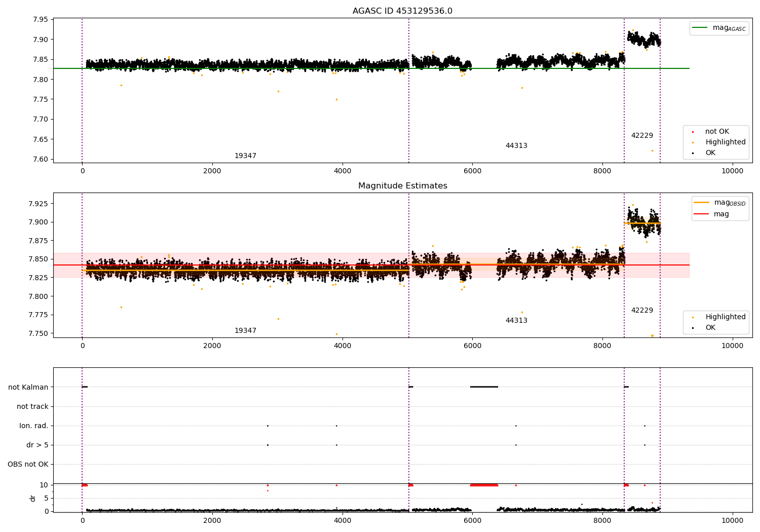Click the obsid label 42229 in the top plot
Viewport: 760px width, 532px height.
tap(642, 136)
